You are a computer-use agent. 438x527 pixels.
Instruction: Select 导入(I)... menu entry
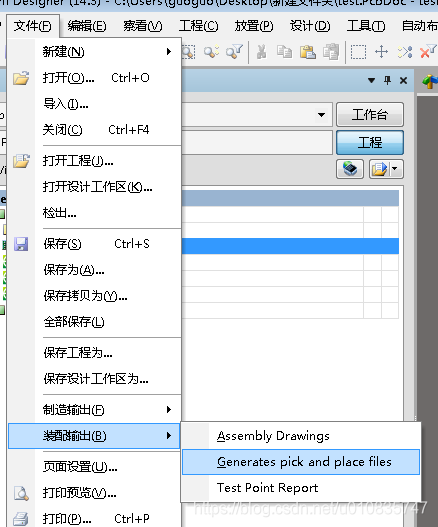[94, 104]
